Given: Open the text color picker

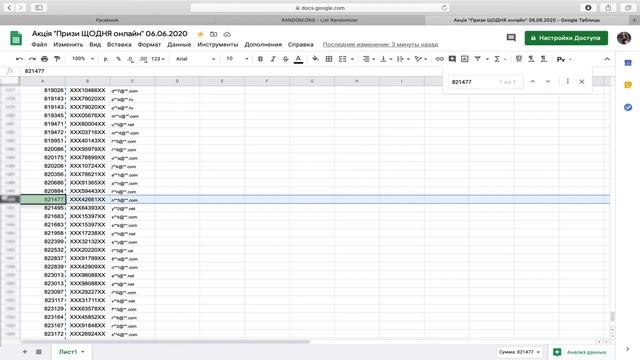Looking at the screenshot, I should pos(298,59).
